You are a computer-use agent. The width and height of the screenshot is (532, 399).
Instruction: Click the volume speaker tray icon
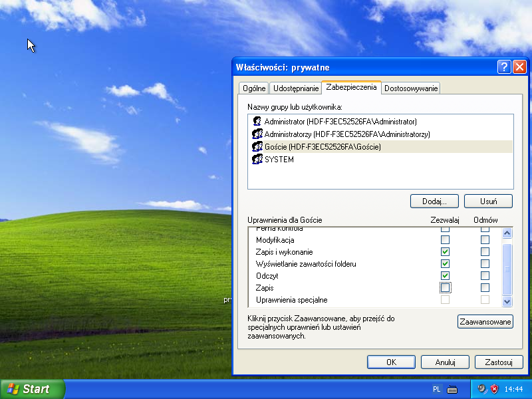(x=481, y=389)
